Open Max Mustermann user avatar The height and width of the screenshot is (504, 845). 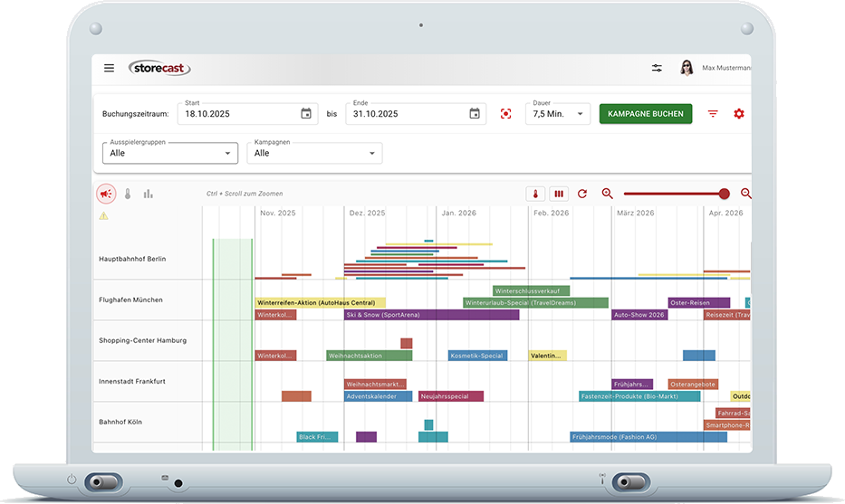tap(687, 68)
